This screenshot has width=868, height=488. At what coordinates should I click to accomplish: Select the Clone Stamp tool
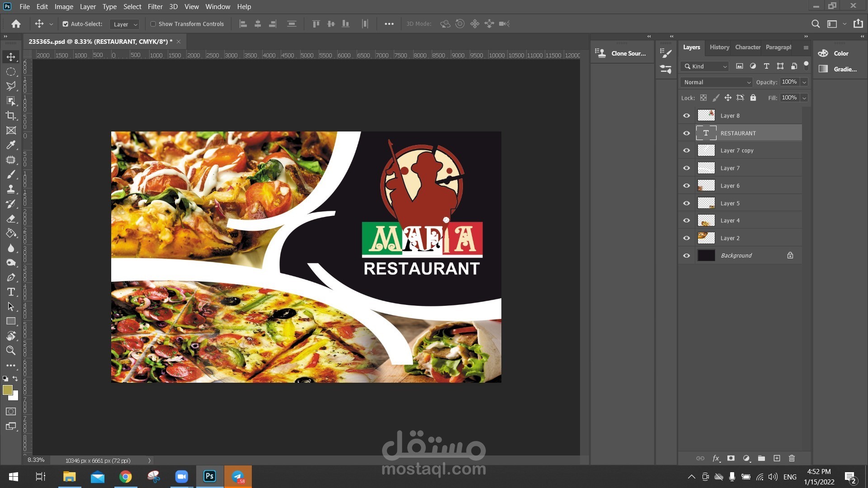click(11, 189)
